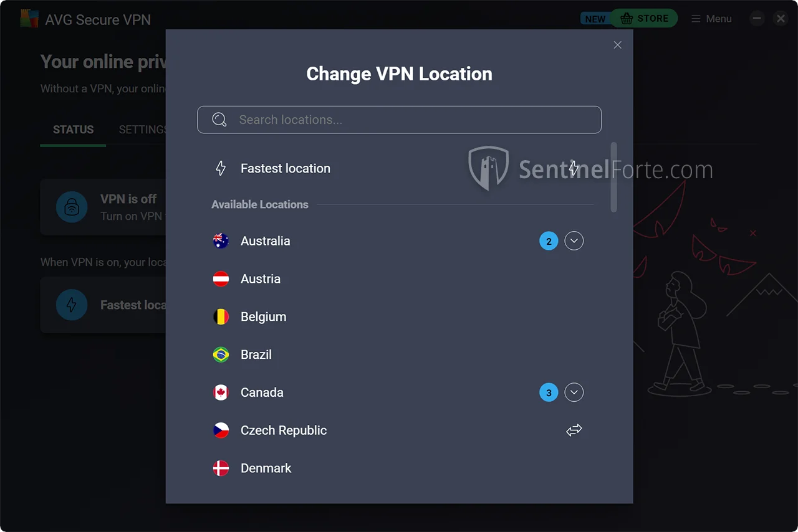Click the Brazil flag icon
This screenshot has height=532, width=798.
pyautogui.click(x=221, y=355)
